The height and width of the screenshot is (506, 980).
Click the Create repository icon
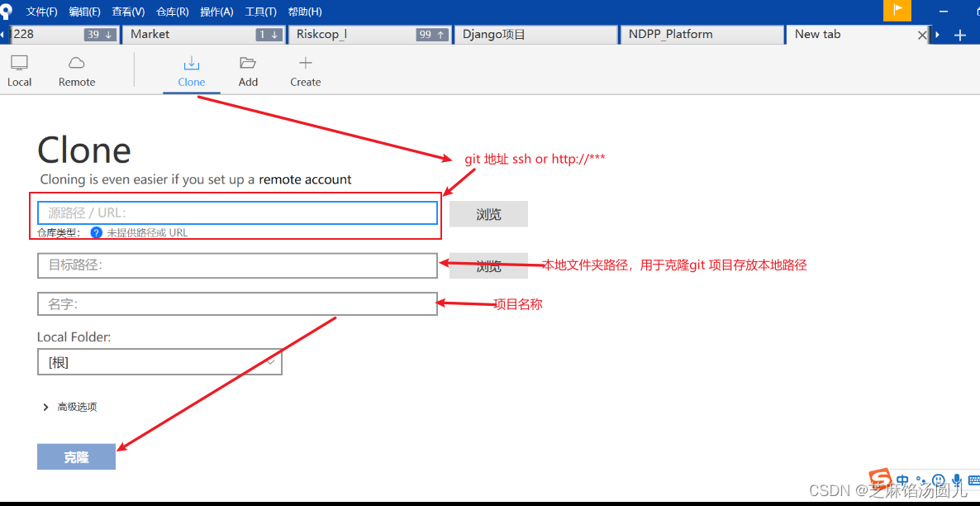[305, 70]
